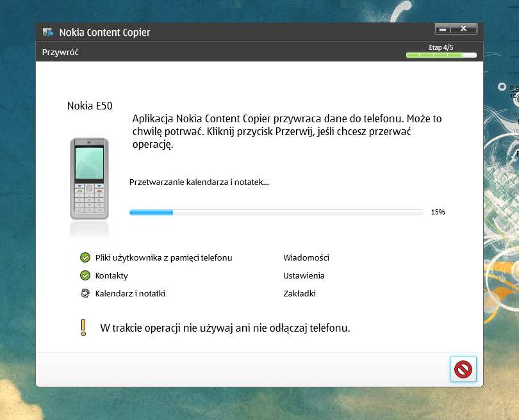Click the 'Zakładki' item
The width and height of the screenshot is (519, 420).
click(x=300, y=293)
